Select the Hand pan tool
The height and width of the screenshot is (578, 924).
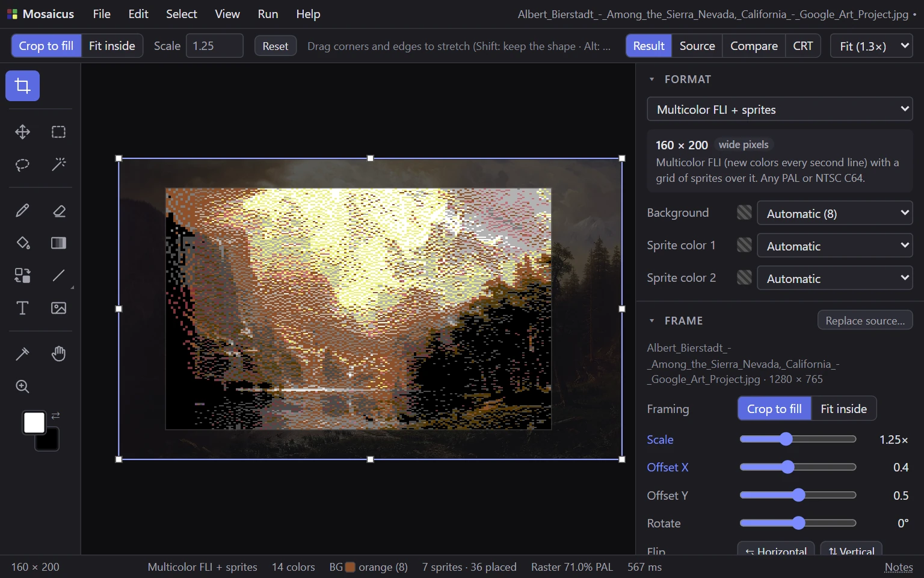pyautogui.click(x=58, y=353)
